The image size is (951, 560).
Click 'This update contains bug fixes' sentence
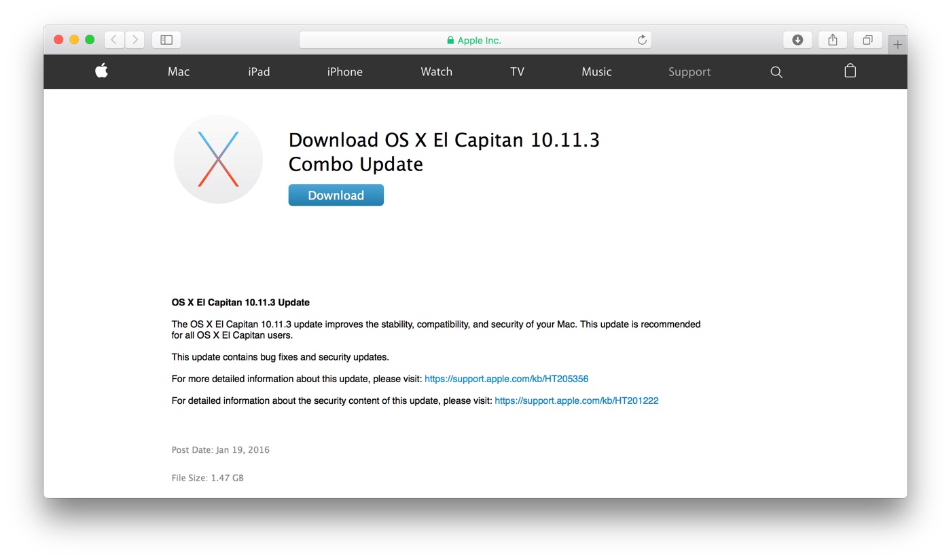point(281,357)
